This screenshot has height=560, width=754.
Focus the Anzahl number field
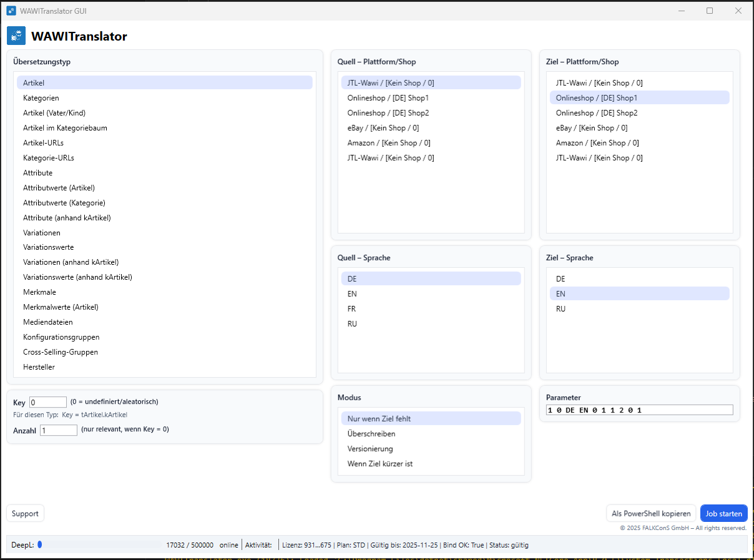59,430
